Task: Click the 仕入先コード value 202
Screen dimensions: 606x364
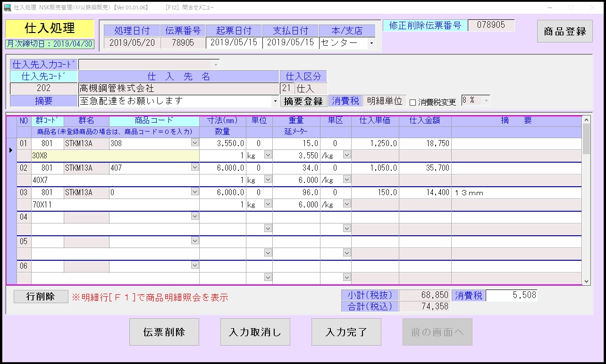Action: click(43, 88)
